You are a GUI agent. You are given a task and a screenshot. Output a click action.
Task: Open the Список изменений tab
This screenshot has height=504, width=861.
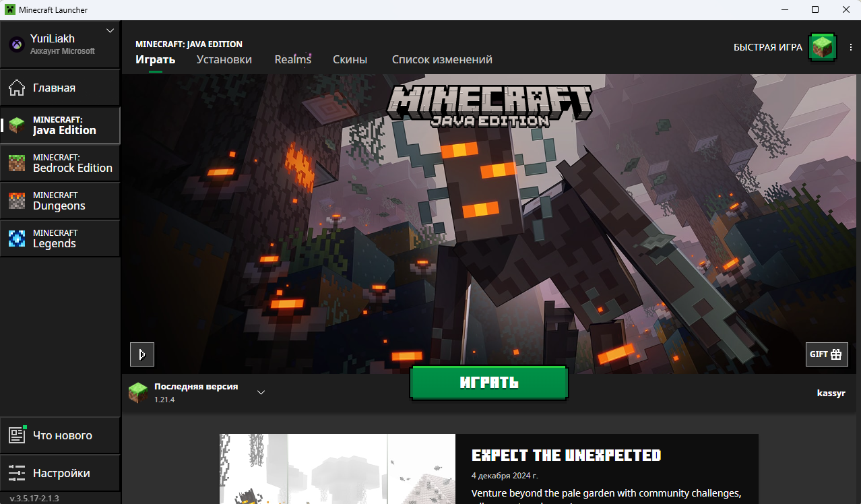[x=442, y=59]
